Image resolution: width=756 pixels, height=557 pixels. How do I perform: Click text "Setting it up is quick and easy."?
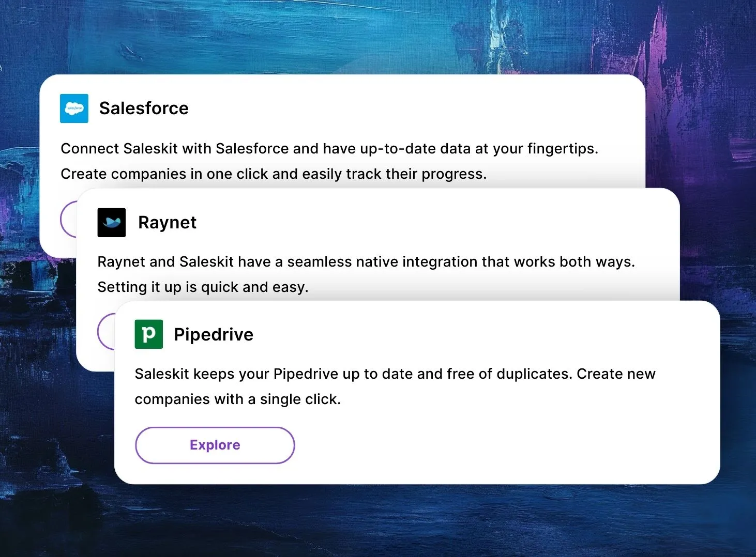pyautogui.click(x=203, y=287)
